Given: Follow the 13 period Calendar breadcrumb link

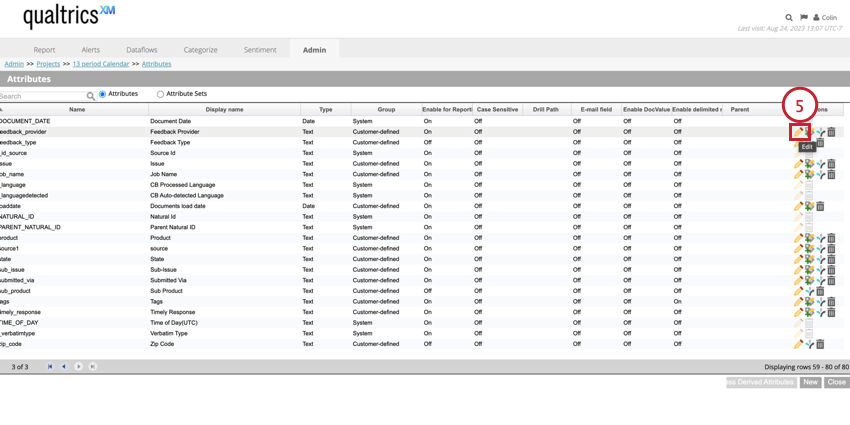Looking at the screenshot, I should [100, 64].
